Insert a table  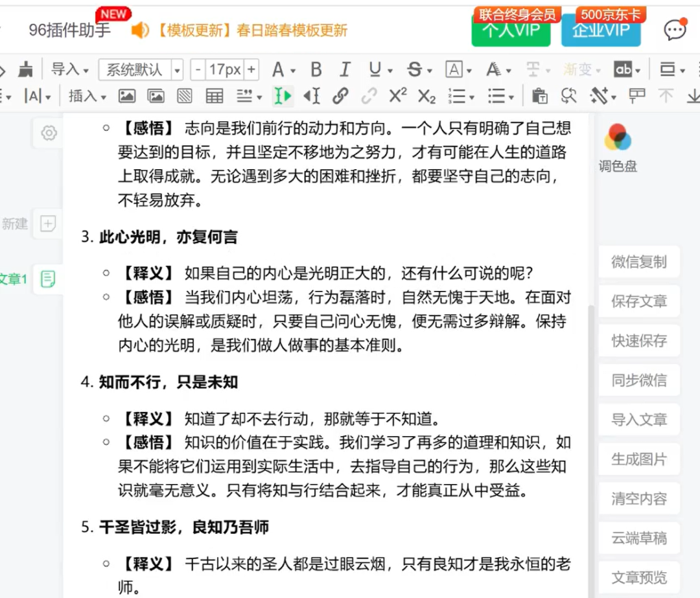tap(215, 96)
